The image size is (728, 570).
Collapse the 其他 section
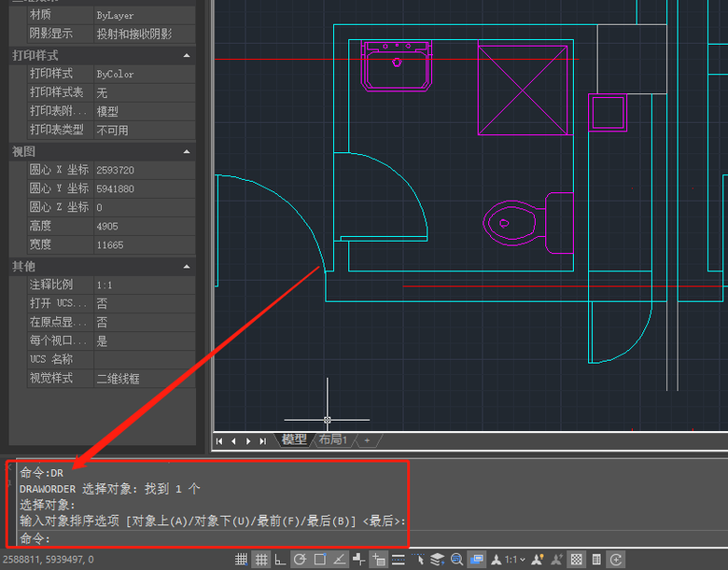[x=187, y=266]
